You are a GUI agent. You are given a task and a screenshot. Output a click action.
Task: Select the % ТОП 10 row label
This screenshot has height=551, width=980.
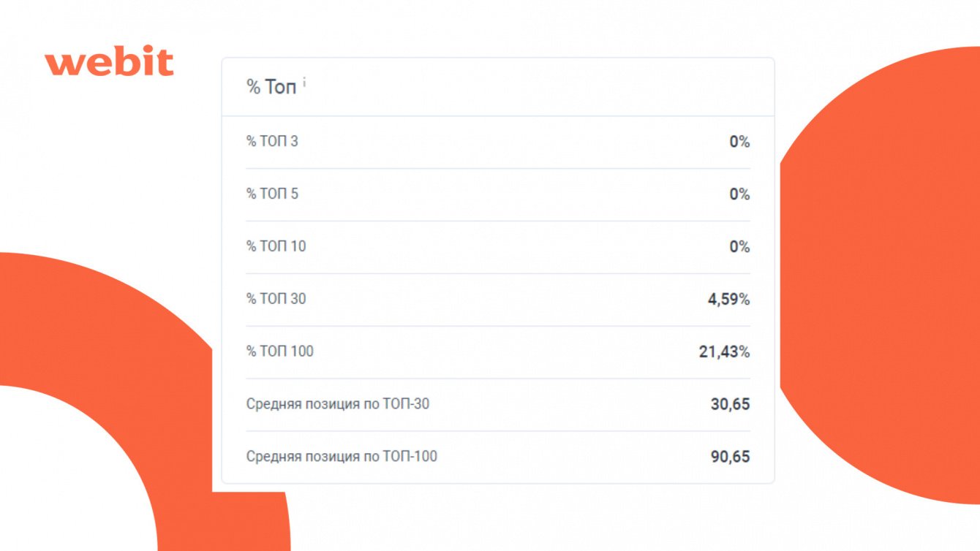(x=276, y=246)
